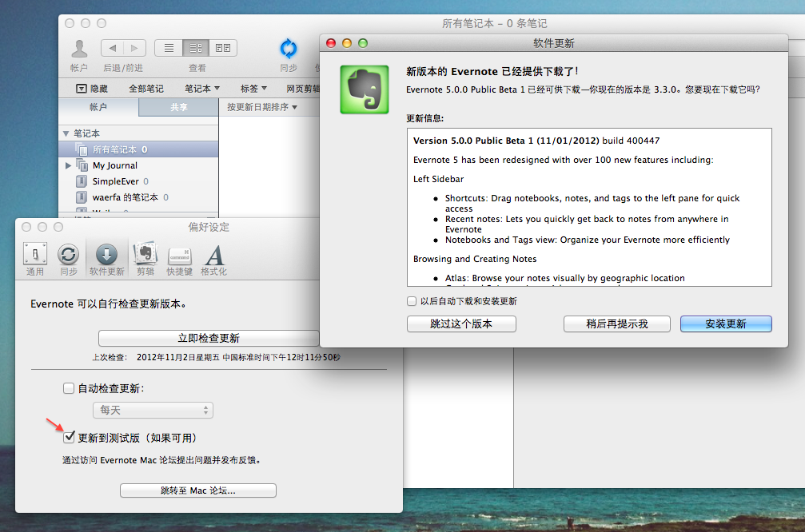The height and width of the screenshot is (532, 805).
Task: Open the 帐户 account icon in the toolbar
Action: coord(79,49)
